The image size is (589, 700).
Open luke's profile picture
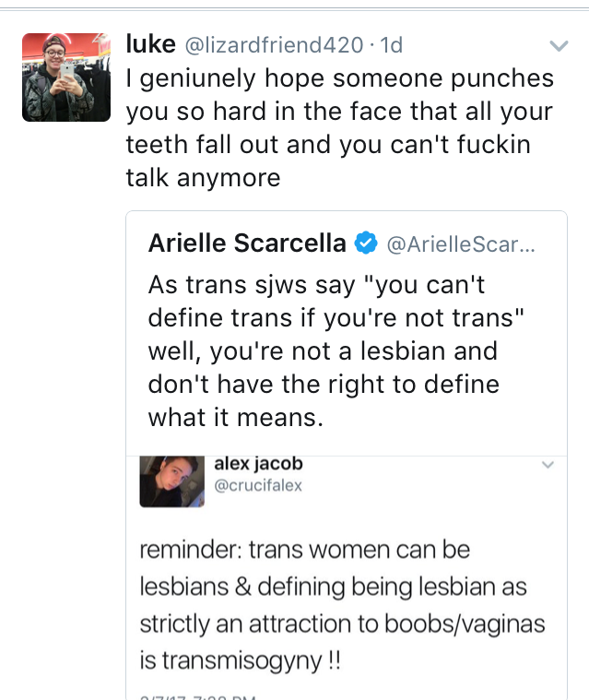[61, 77]
